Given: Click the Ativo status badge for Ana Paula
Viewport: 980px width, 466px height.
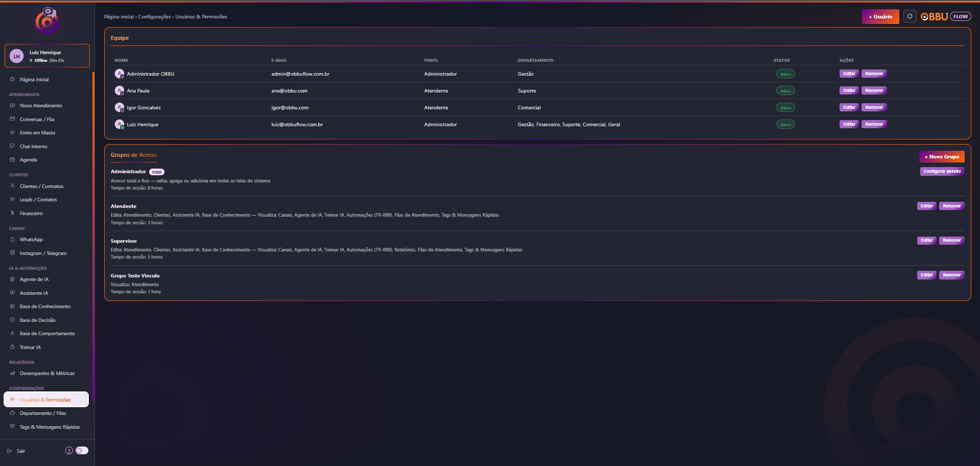Looking at the screenshot, I should pyautogui.click(x=785, y=90).
